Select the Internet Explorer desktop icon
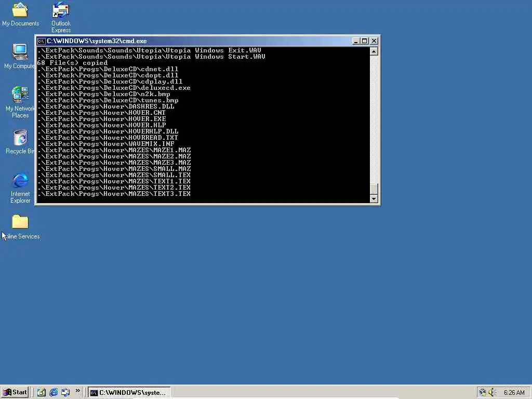Screen dimensions: 532x399 [x=20, y=188]
